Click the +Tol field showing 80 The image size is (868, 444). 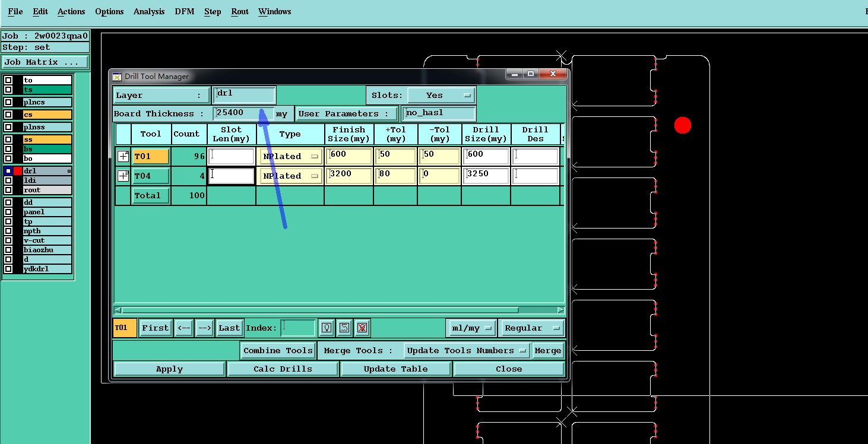tap(395, 176)
